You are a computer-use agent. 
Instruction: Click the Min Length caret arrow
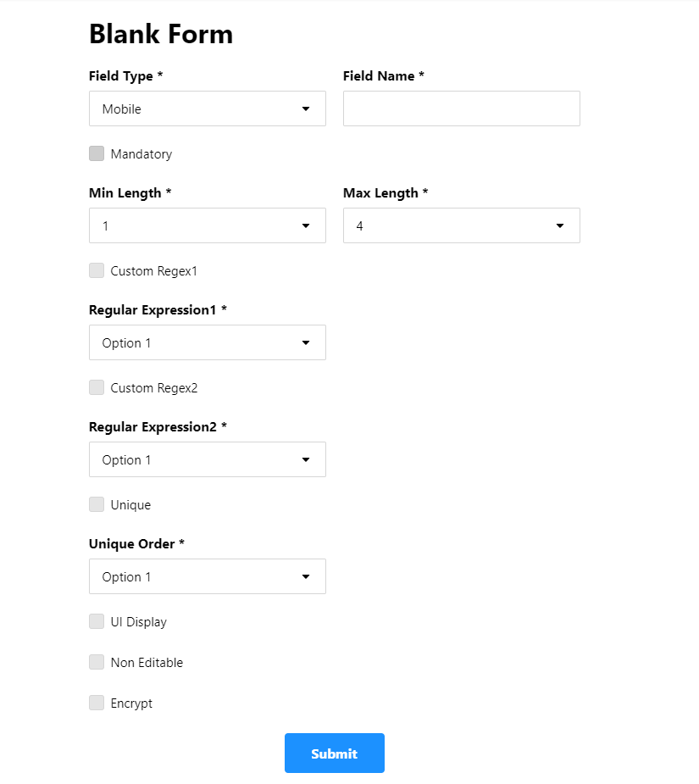click(x=306, y=225)
